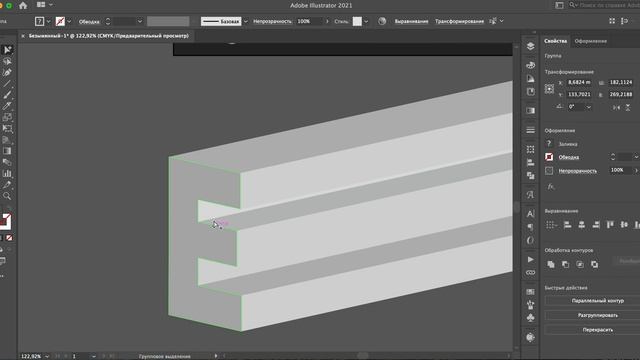
Task: Select the Paintbrush tool
Action: 7,95
